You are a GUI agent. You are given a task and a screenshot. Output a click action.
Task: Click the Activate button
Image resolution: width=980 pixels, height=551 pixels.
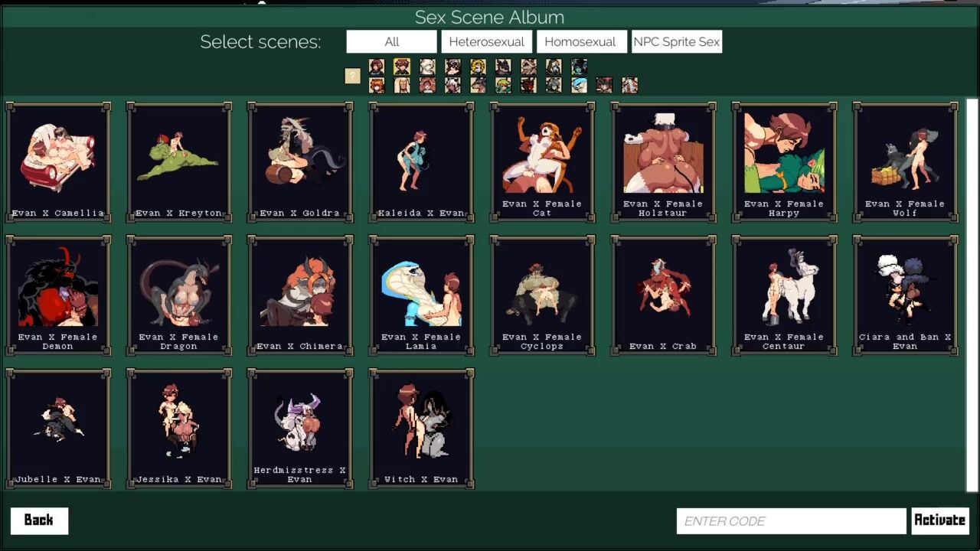tap(939, 520)
